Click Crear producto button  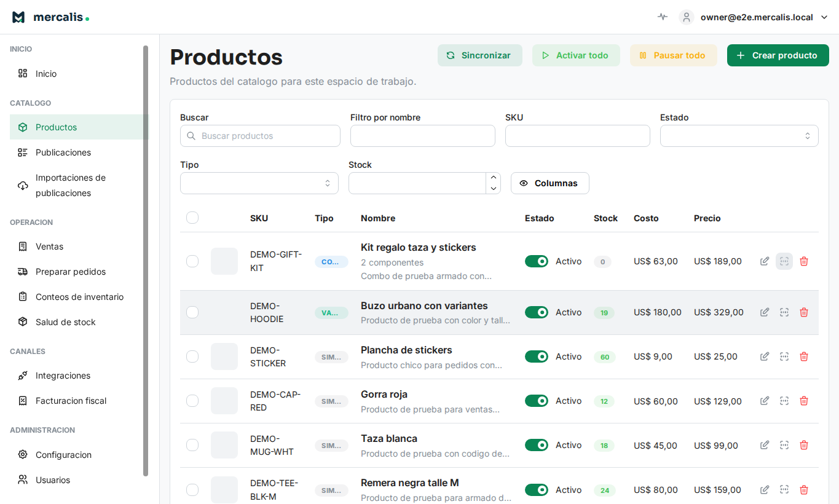(x=778, y=55)
